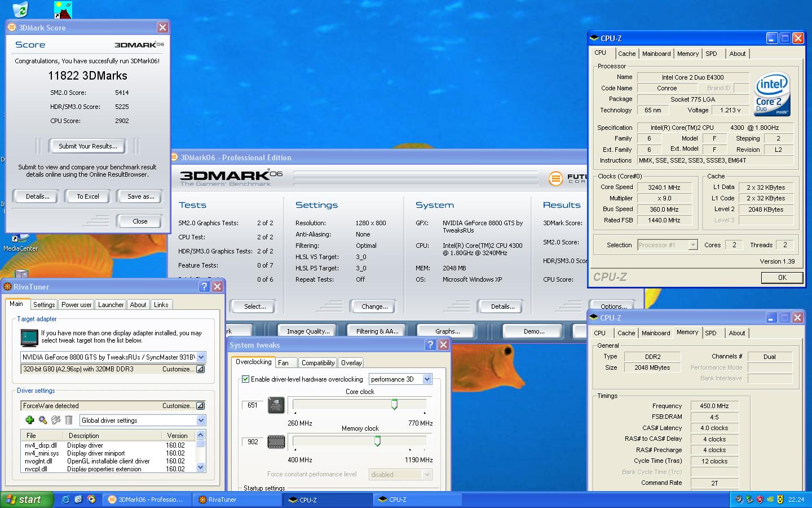
Task: Open the performance 3D dropdown in System tweaks
Action: (x=427, y=379)
